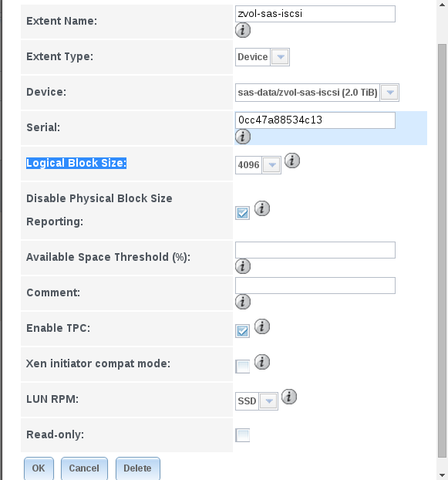Click the Delete button
448x480 pixels.
pyautogui.click(x=137, y=468)
